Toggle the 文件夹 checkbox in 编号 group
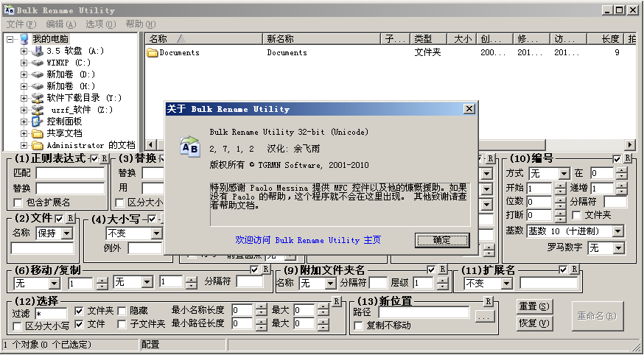This screenshot has height=355, width=644. (x=577, y=216)
